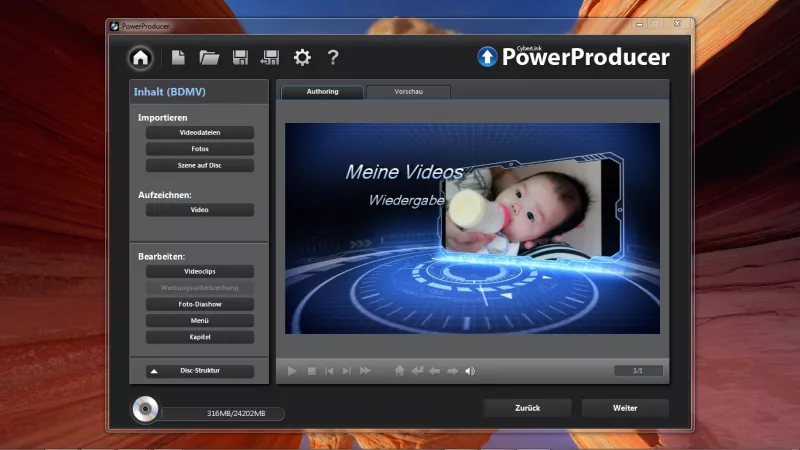Open help with the question mark icon

pyautogui.click(x=333, y=57)
